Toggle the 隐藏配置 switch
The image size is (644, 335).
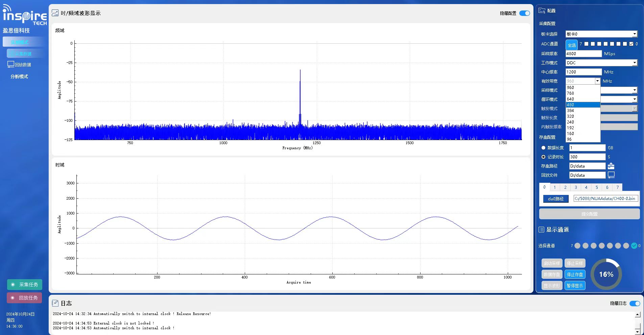coord(524,13)
